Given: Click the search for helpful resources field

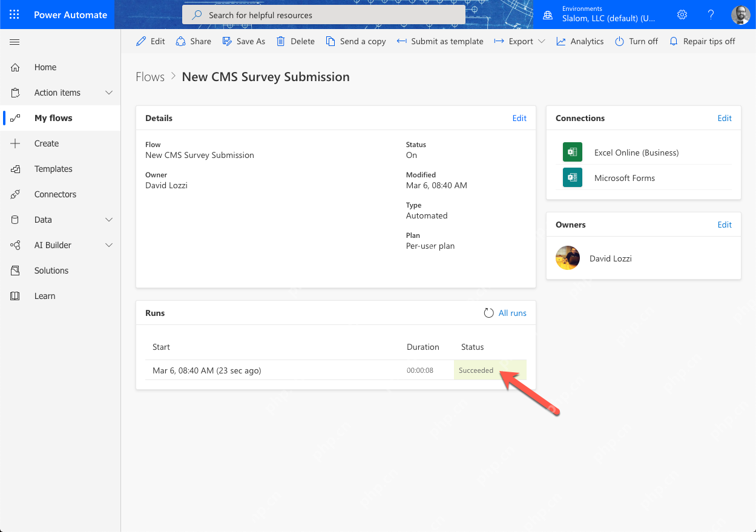Looking at the screenshot, I should pyautogui.click(x=324, y=15).
